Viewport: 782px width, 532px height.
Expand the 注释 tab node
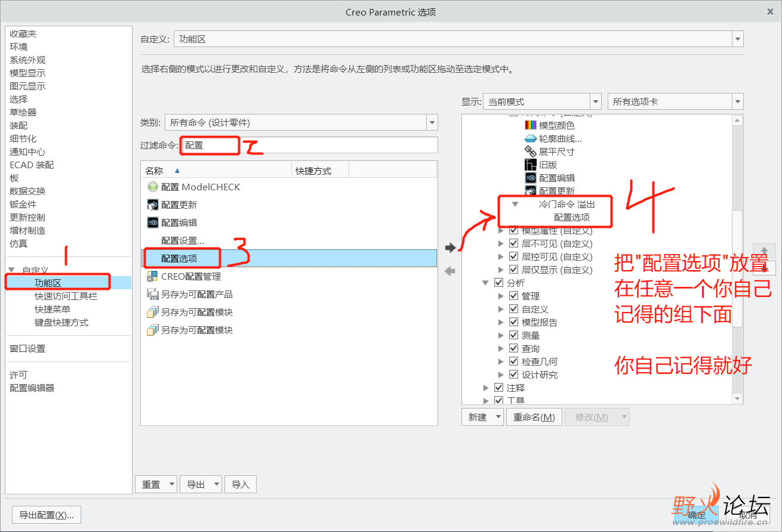pyautogui.click(x=486, y=388)
